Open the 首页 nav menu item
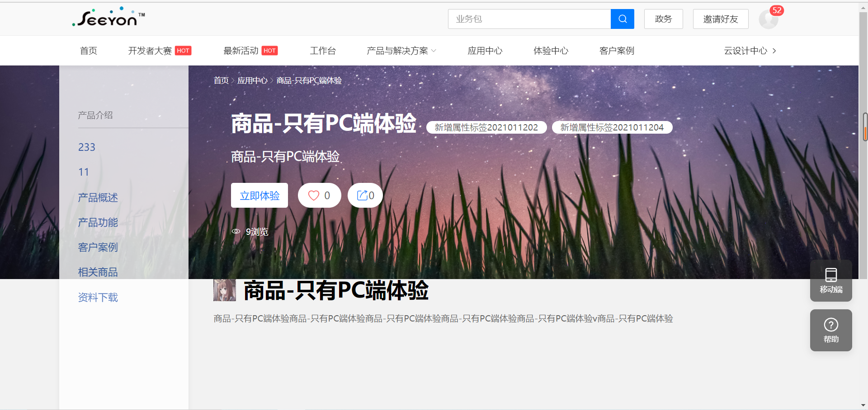 coord(89,51)
